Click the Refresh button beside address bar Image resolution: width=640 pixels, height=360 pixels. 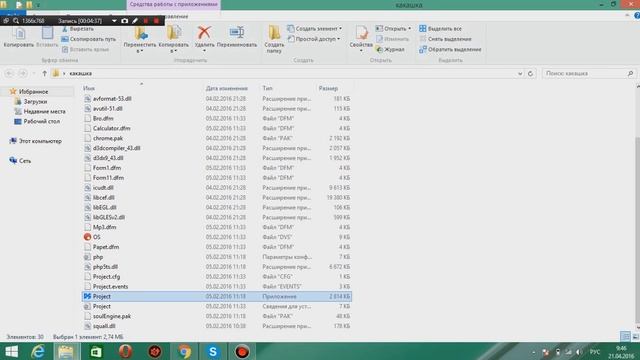[x=530, y=73]
